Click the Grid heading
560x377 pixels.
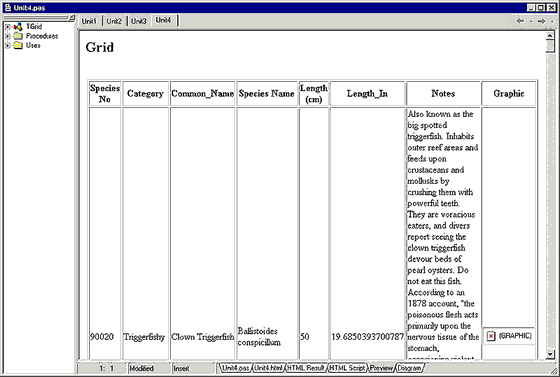click(100, 47)
